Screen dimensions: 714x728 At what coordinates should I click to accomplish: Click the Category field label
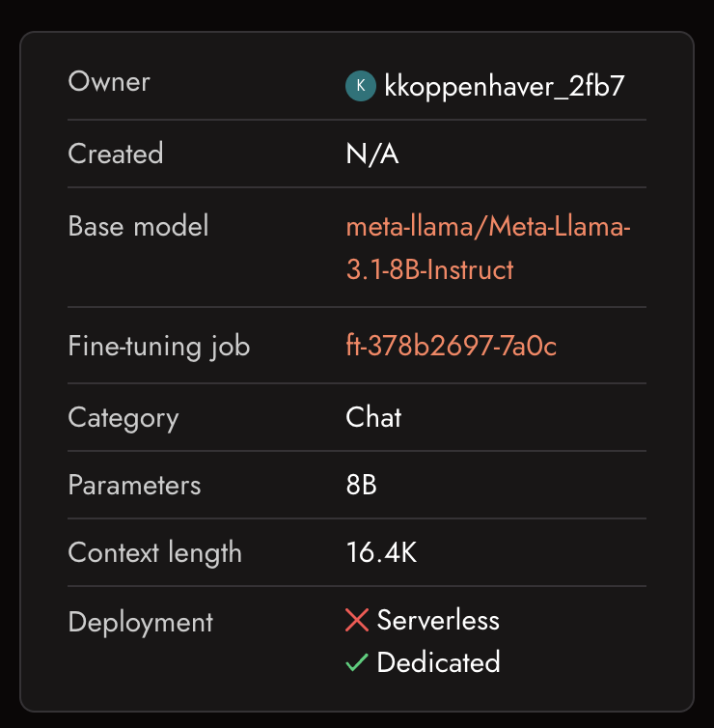point(124,417)
